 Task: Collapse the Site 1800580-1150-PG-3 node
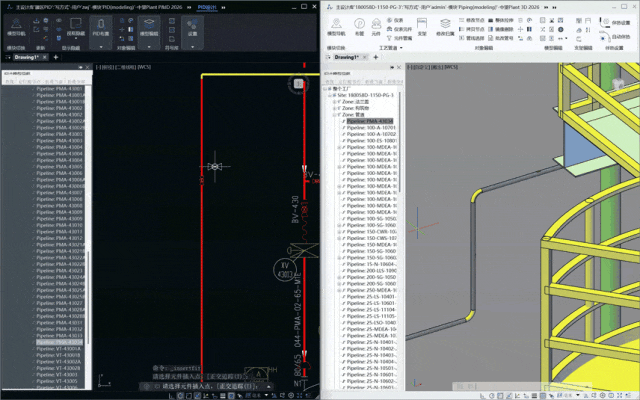click(x=330, y=95)
